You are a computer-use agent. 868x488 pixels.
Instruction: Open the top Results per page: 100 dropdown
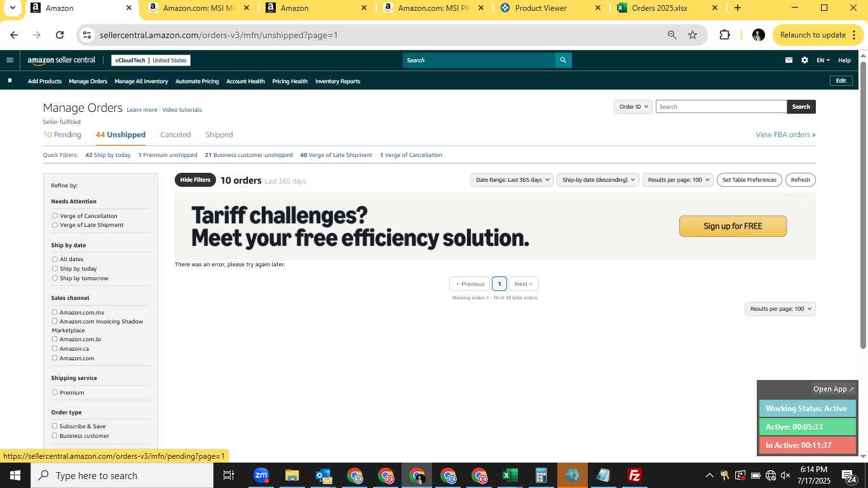[678, 180]
